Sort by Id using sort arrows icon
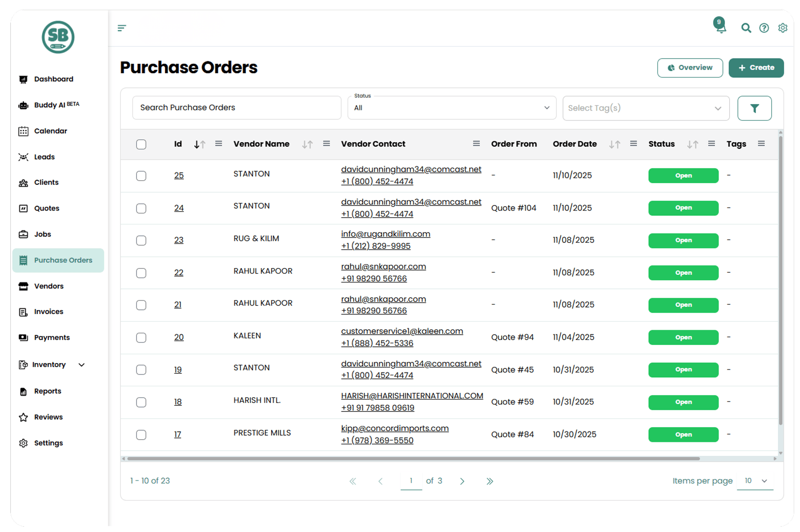800x532 pixels. click(x=200, y=144)
